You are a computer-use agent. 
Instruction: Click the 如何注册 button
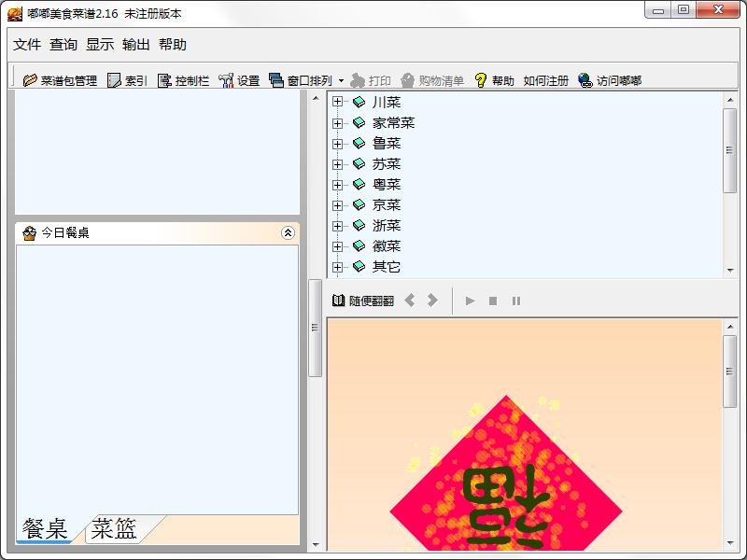[x=545, y=81]
